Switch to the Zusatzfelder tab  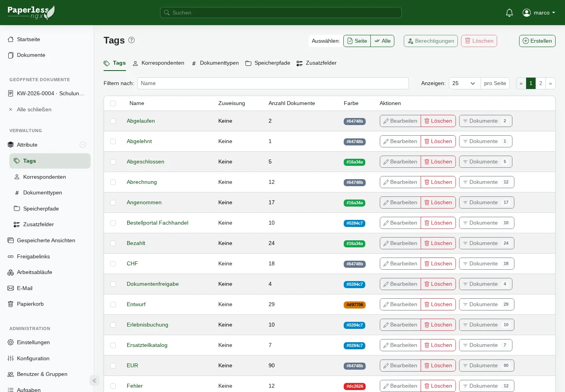(x=317, y=63)
